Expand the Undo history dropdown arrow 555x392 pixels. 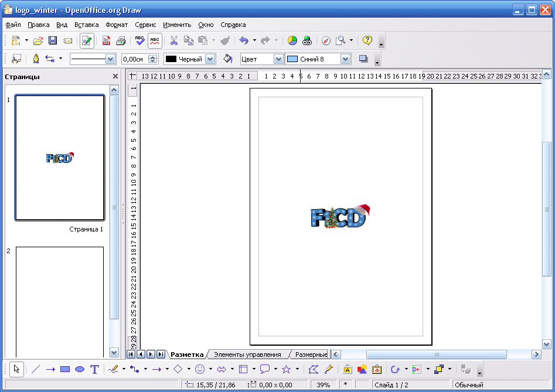254,40
